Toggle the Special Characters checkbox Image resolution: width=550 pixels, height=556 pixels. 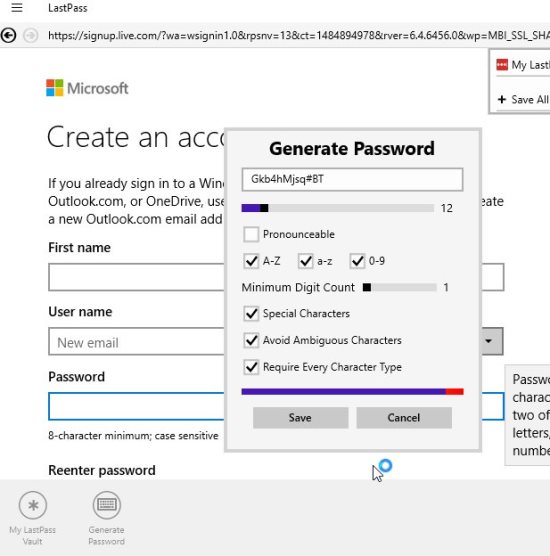[251, 313]
